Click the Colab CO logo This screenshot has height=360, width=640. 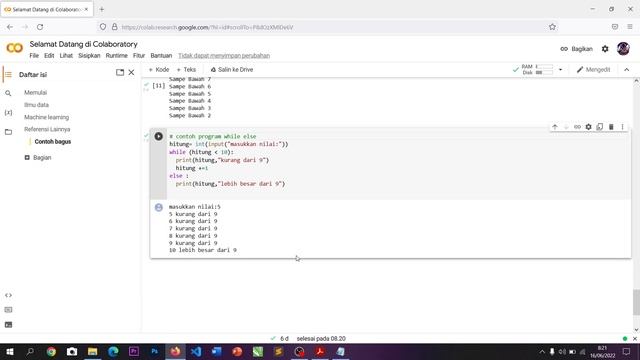coord(15,49)
